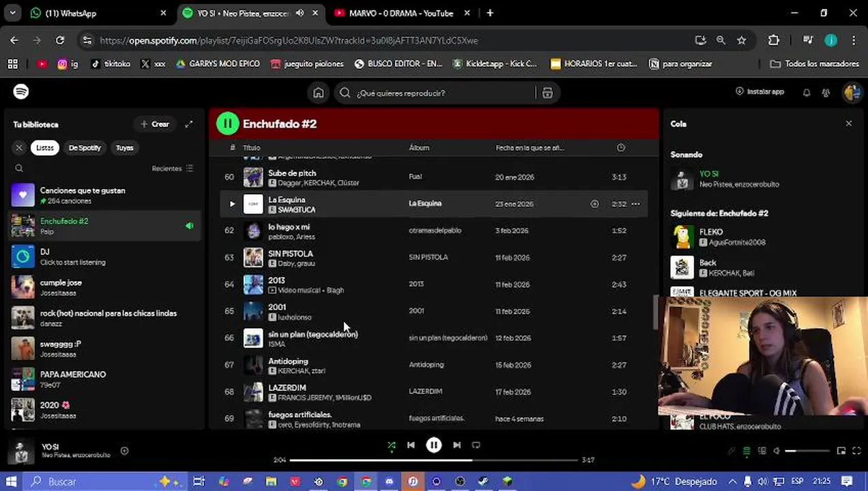Image resolution: width=868 pixels, height=491 pixels.
Task: Bookmark this page with the star icon
Action: (741, 40)
